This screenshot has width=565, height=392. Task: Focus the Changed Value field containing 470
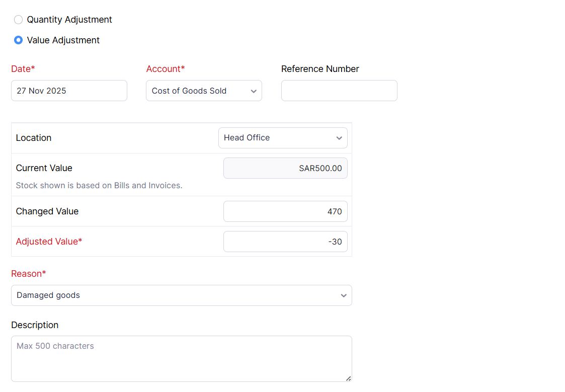point(285,211)
